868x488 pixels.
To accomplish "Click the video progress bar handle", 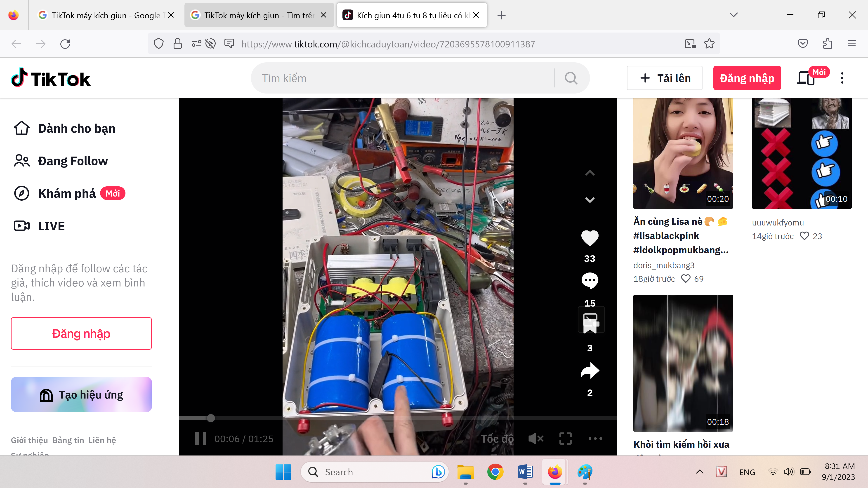I will click(211, 418).
